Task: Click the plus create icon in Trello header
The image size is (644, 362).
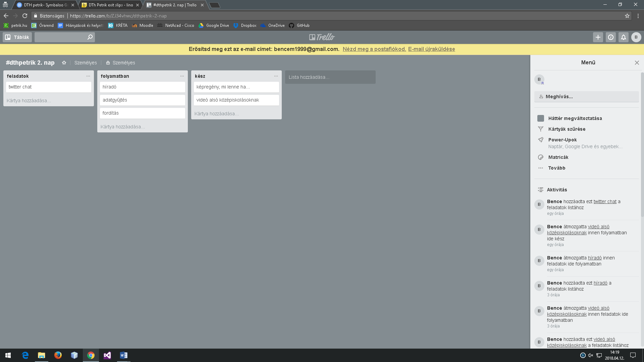Action: tap(598, 37)
